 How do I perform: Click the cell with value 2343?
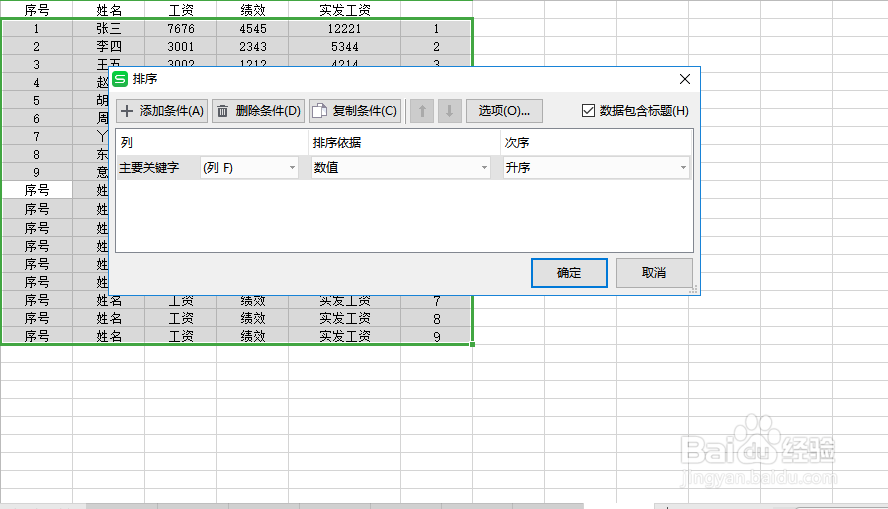point(253,46)
